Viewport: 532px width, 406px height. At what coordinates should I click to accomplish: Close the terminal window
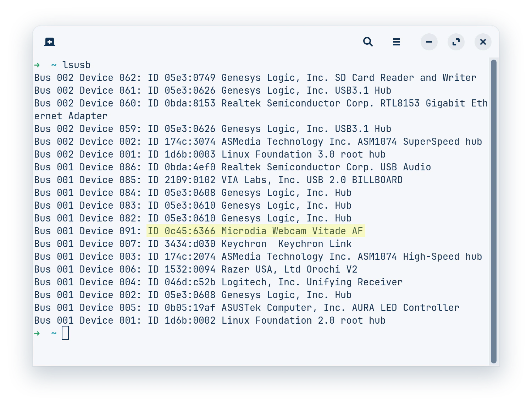point(483,42)
